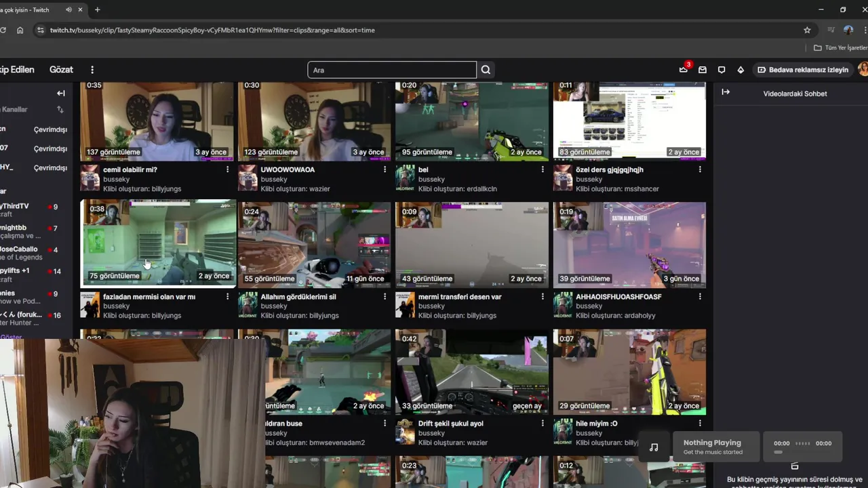
Task: Open the three-dot menu beside Gözat
Action: click(92, 70)
